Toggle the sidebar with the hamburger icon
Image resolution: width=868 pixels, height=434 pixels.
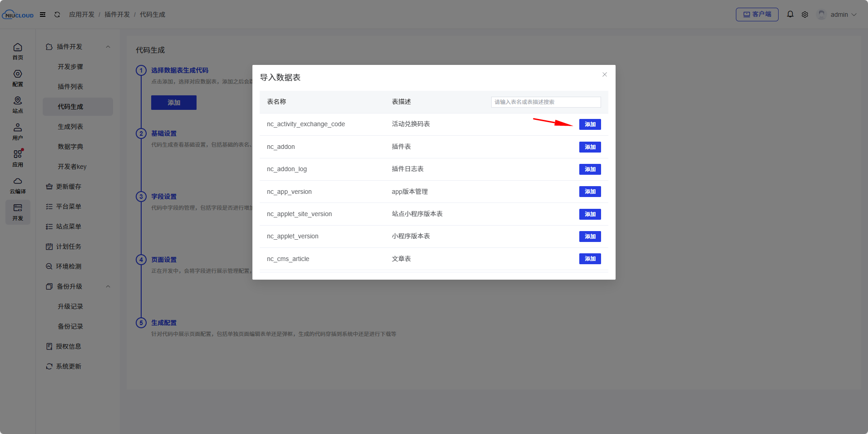point(43,14)
